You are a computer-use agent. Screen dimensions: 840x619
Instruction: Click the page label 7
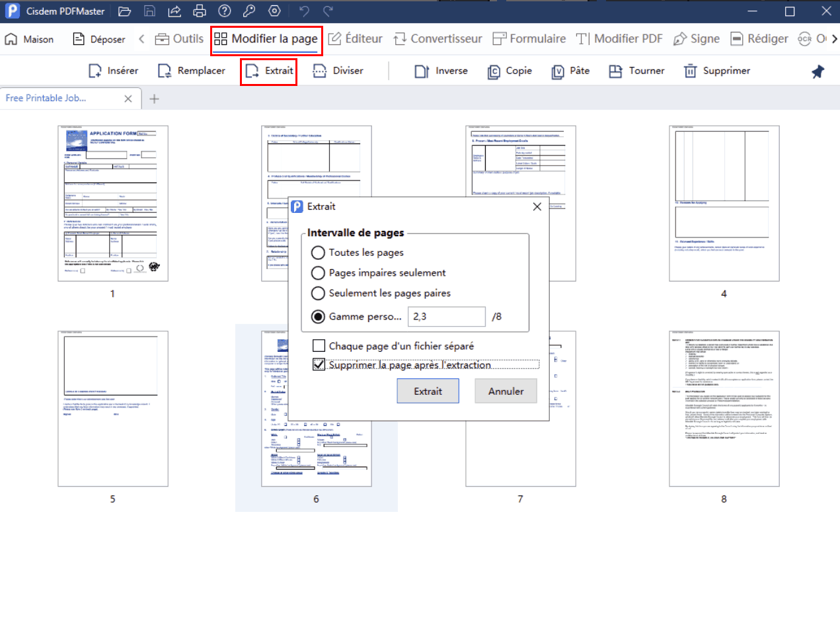tap(520, 499)
